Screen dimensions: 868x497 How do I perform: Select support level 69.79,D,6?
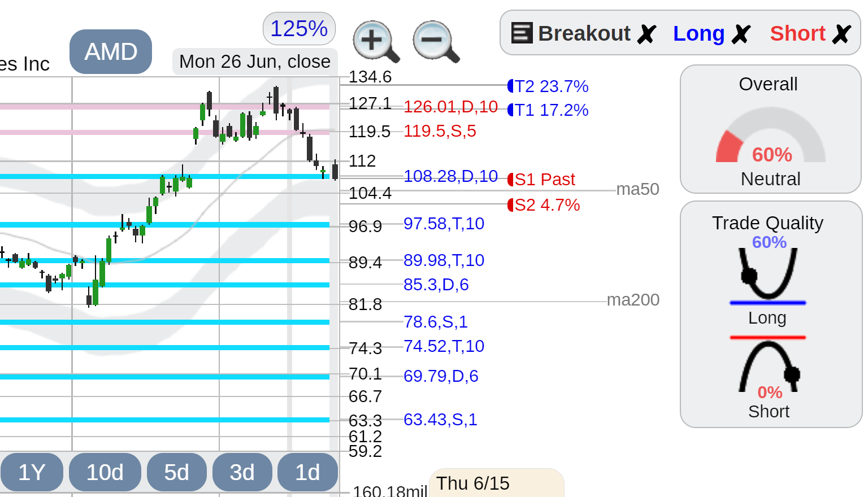click(441, 376)
